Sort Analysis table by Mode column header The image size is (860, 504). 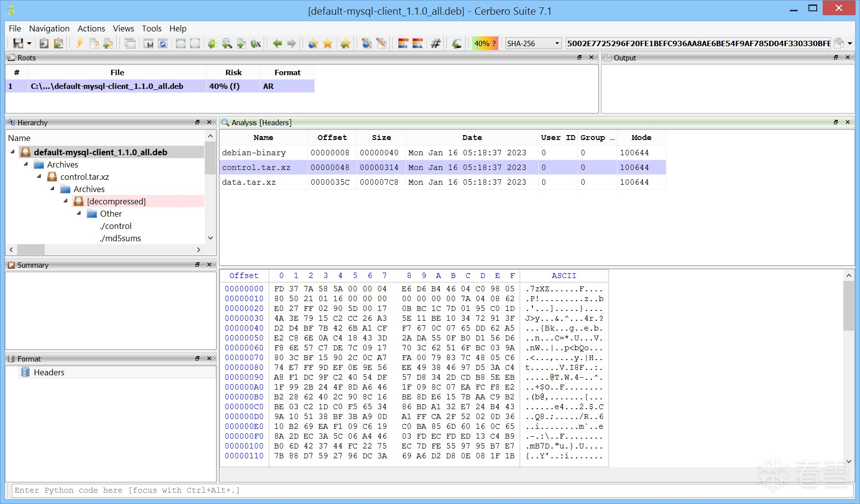641,138
